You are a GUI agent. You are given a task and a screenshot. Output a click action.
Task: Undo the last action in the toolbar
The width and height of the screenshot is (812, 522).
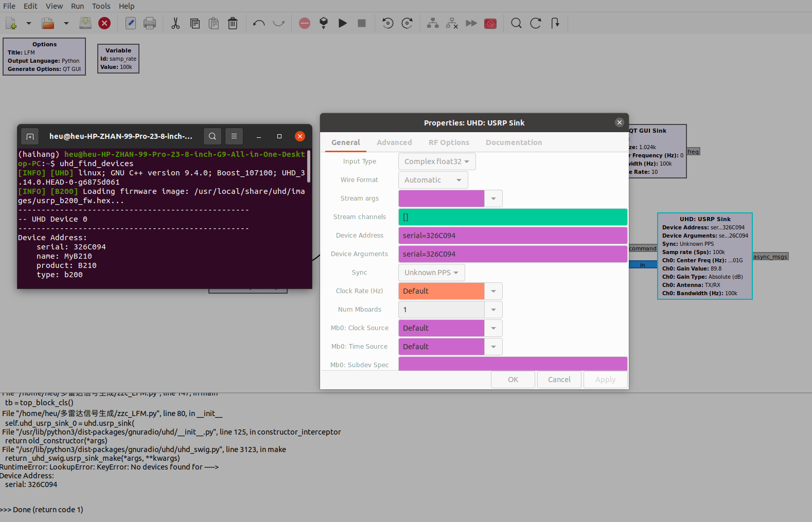coord(259,23)
